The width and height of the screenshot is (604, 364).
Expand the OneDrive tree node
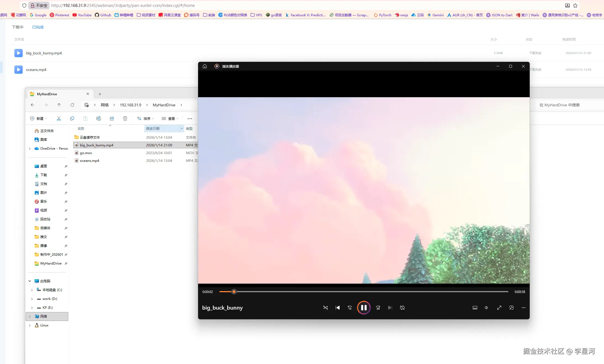[30, 149]
